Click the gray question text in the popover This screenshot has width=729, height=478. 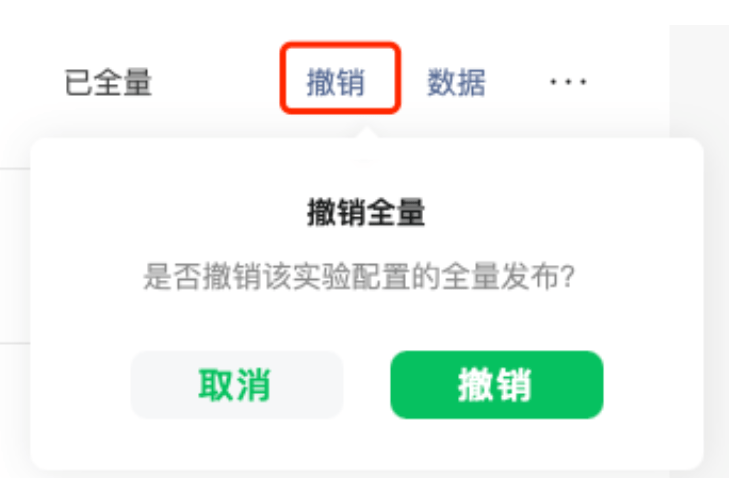tap(359, 276)
